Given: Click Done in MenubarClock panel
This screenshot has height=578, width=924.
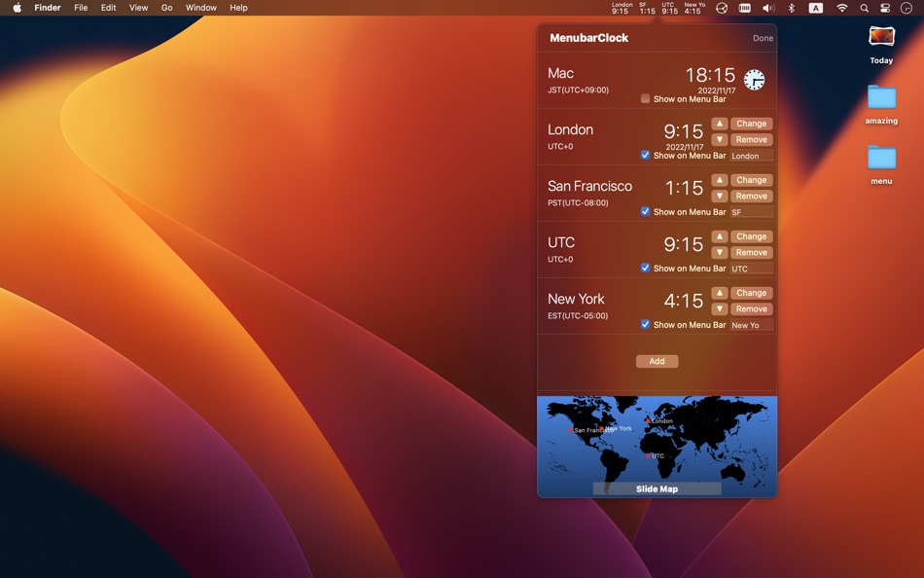Looking at the screenshot, I should point(764,38).
